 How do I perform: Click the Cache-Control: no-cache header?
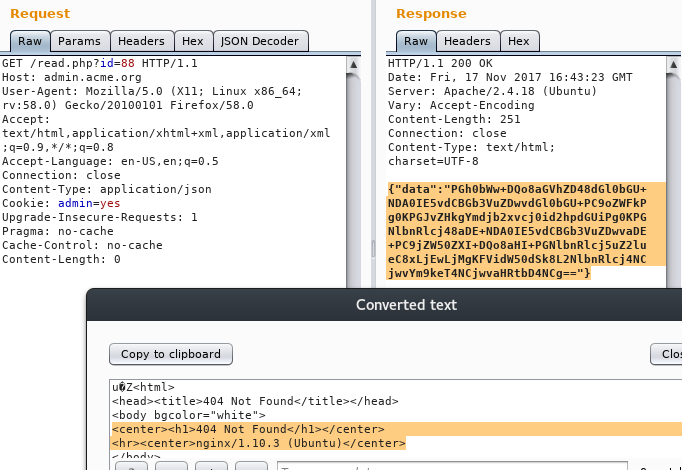pos(82,245)
